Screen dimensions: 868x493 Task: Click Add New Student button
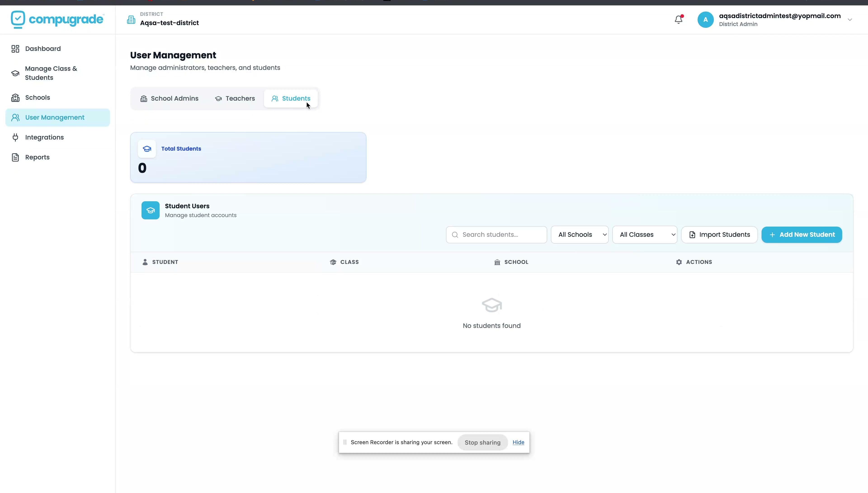pyautogui.click(x=802, y=235)
